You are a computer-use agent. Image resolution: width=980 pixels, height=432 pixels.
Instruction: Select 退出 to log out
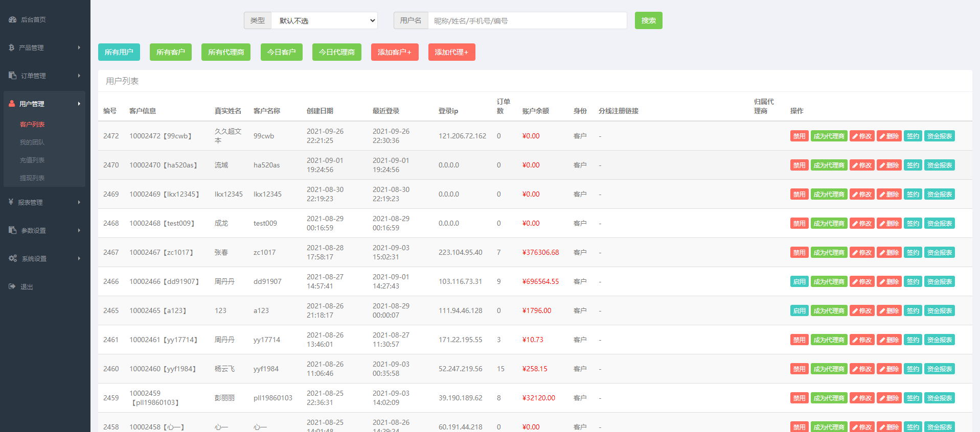[x=27, y=286]
